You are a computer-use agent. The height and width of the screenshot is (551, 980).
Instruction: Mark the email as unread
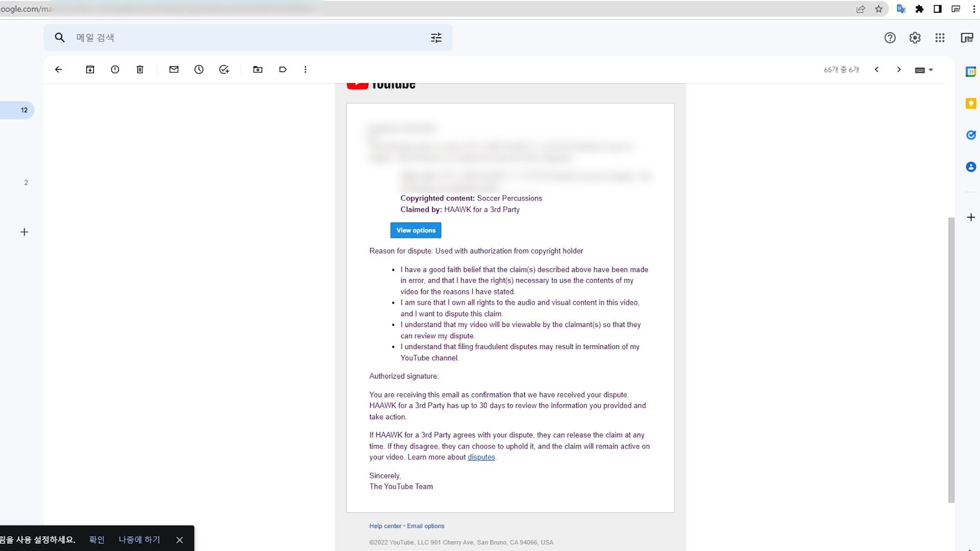click(x=174, y=69)
